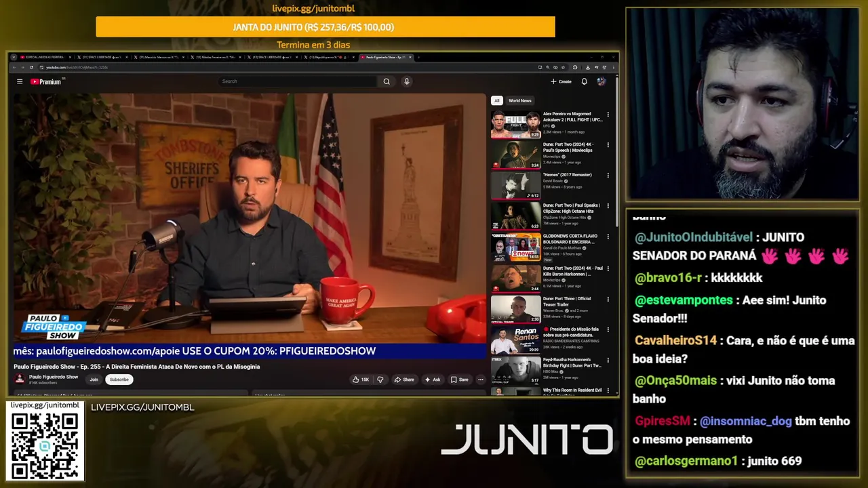The width and height of the screenshot is (868, 488).
Task: Select the World News filter chip
Action: pos(520,100)
